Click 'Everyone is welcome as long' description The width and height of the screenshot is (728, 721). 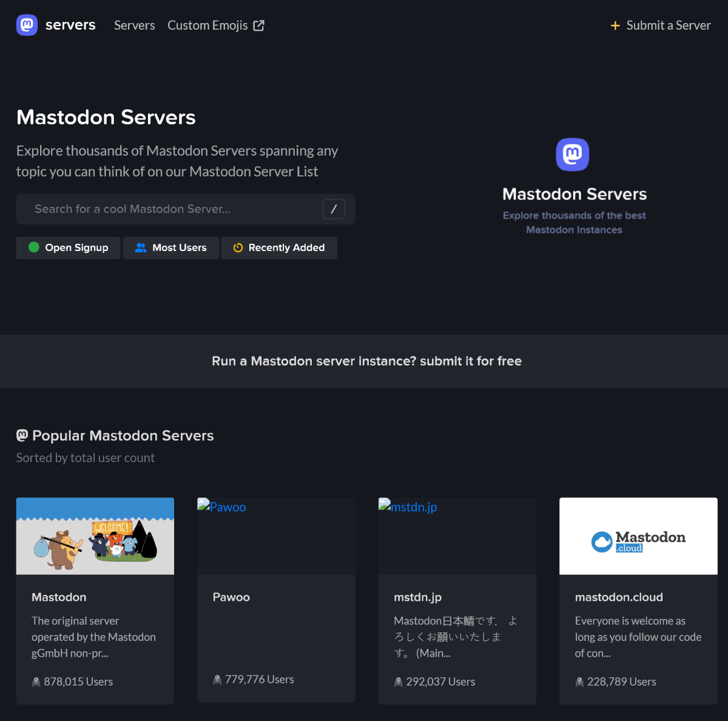[x=638, y=637]
